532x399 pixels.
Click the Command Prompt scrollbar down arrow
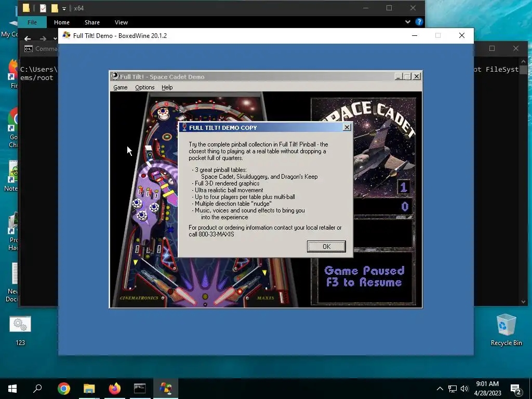[x=523, y=302]
